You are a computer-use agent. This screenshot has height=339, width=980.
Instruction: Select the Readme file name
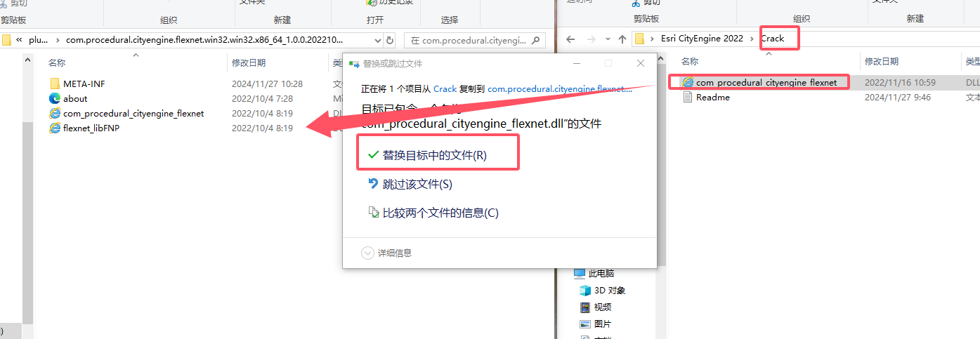point(713,97)
